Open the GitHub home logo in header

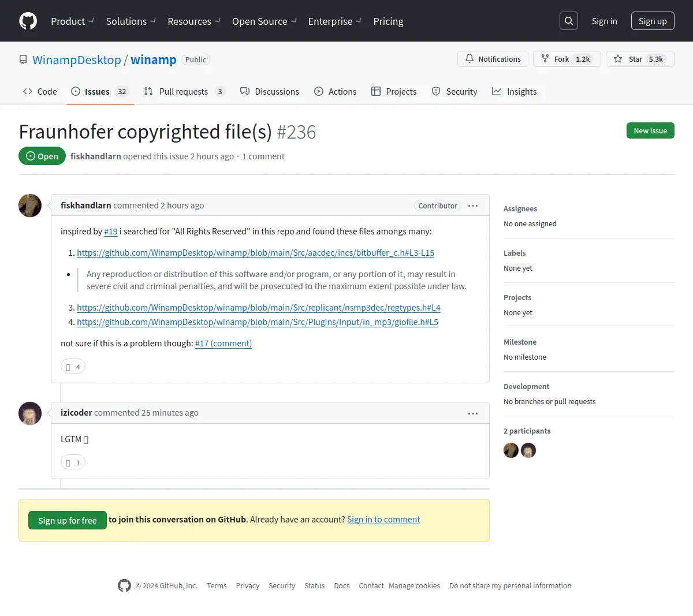click(28, 21)
